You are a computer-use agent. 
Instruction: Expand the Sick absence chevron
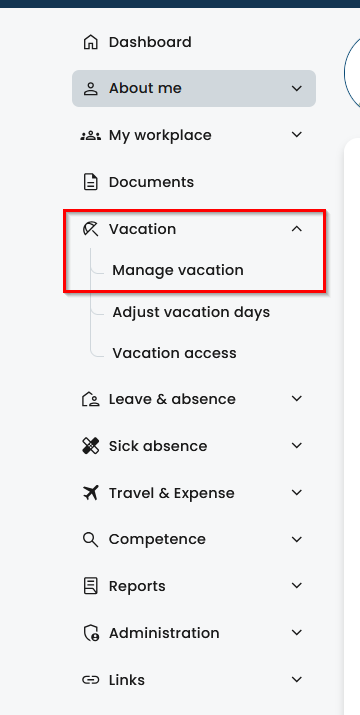click(297, 446)
